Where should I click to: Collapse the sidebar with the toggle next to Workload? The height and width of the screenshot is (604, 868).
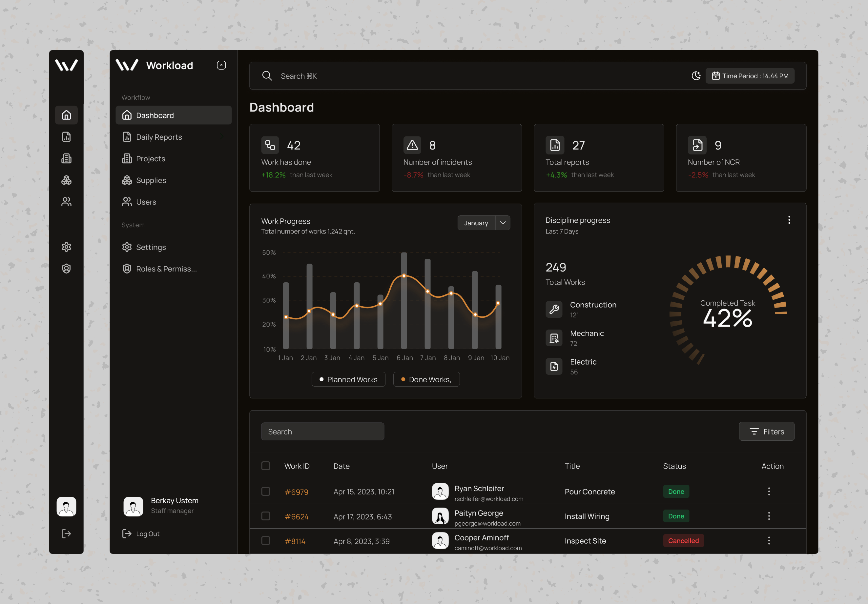coord(221,65)
